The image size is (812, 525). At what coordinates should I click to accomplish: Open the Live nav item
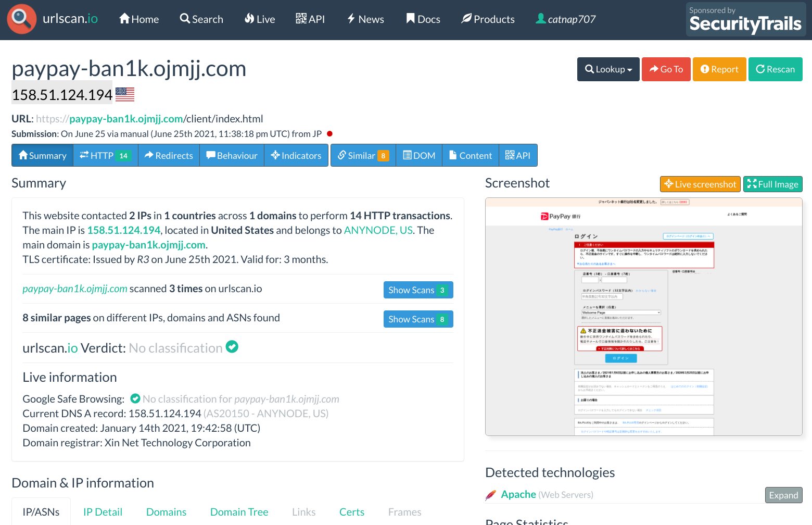tap(260, 19)
